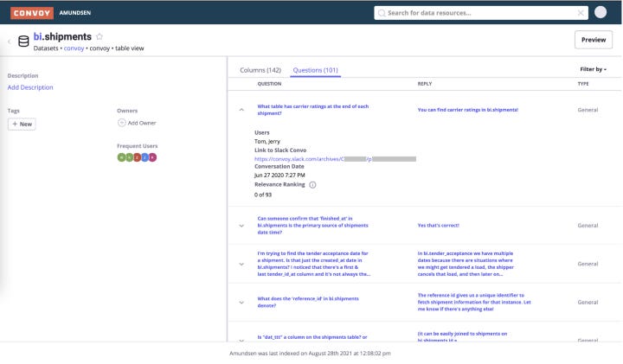
Task: Click the last indexed footer text
Action: click(x=310, y=354)
